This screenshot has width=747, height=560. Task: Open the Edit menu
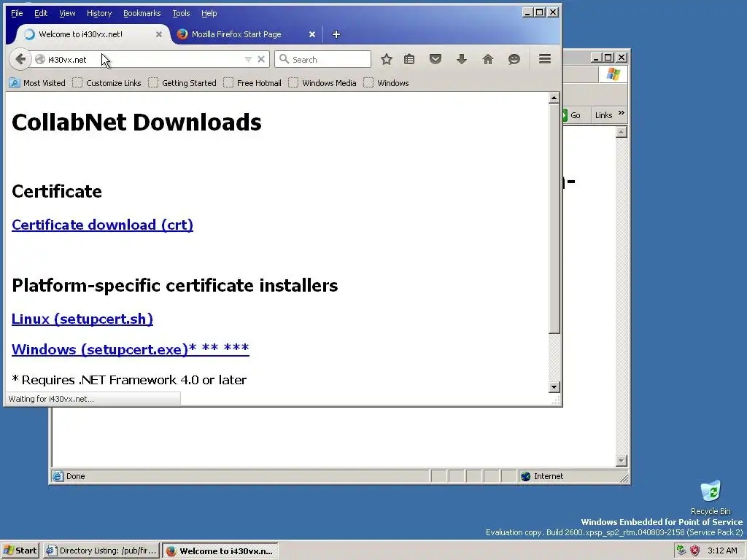pos(41,13)
